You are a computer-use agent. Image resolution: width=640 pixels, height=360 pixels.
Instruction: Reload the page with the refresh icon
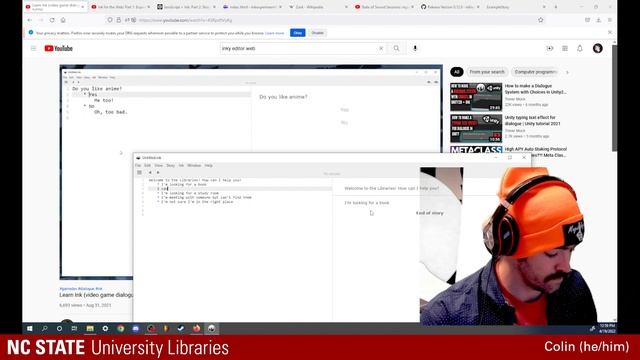pyautogui.click(x=52, y=20)
